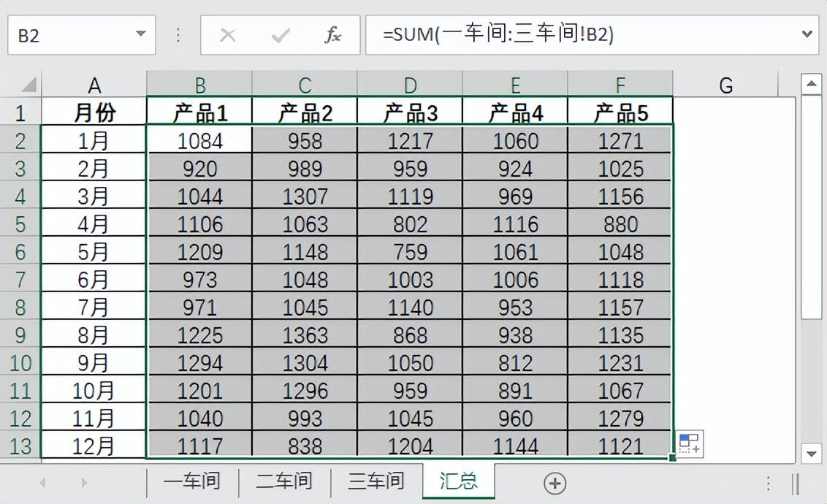The width and height of the screenshot is (827, 504).
Task: Click the vertical scrollbar thumb
Action: pos(811,208)
